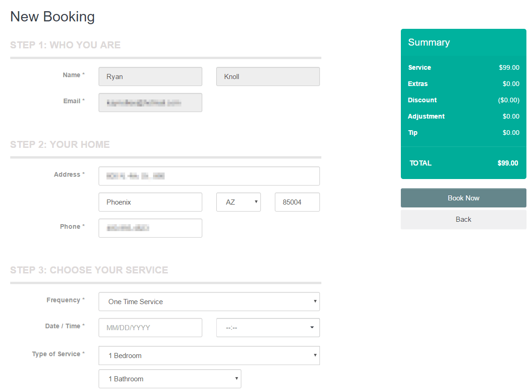Image resolution: width=532 pixels, height=392 pixels.
Task: Open the state dropdown showing AZ
Action: coord(238,202)
